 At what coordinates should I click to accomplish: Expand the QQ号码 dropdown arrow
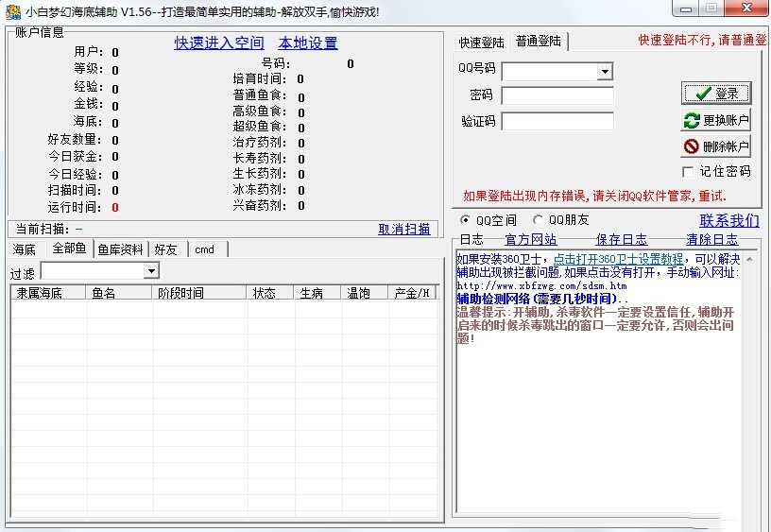(605, 72)
